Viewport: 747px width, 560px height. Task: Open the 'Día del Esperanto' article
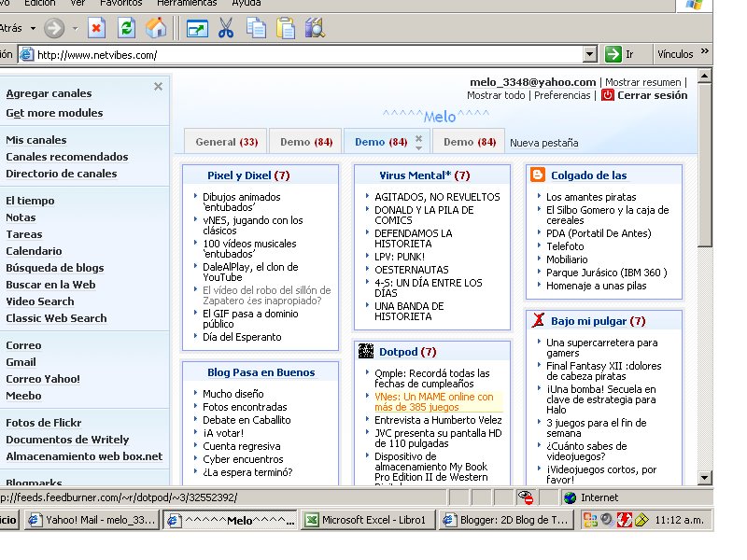pos(242,337)
